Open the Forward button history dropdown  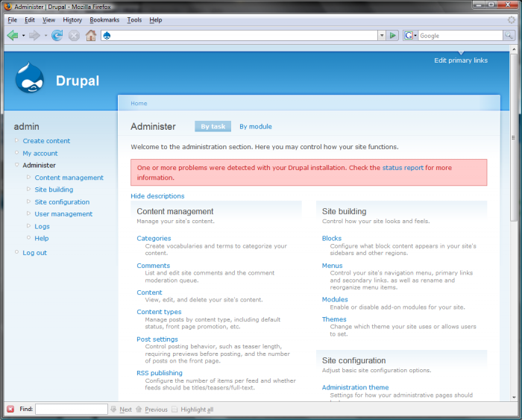(45, 36)
